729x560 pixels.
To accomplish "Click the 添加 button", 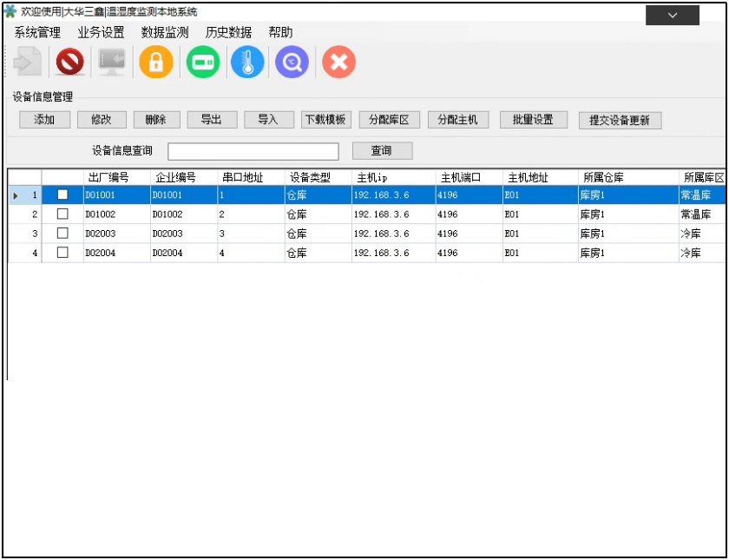I will click(44, 120).
